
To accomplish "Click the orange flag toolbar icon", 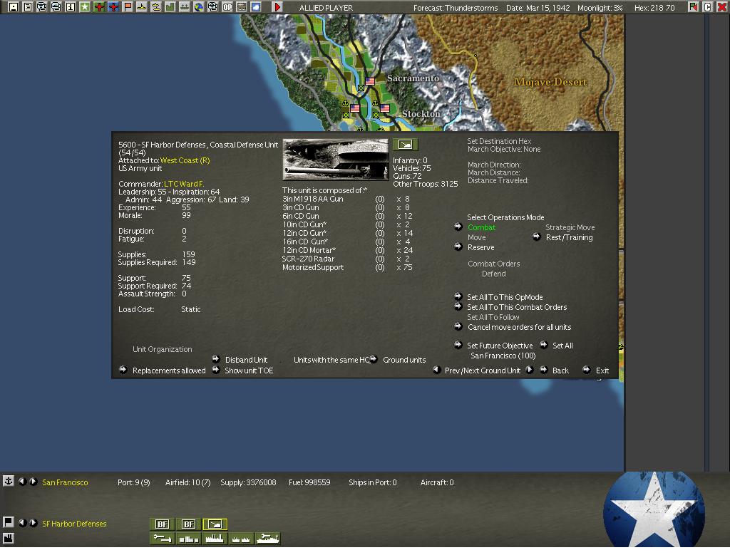I will pyautogui.click(x=128, y=7).
